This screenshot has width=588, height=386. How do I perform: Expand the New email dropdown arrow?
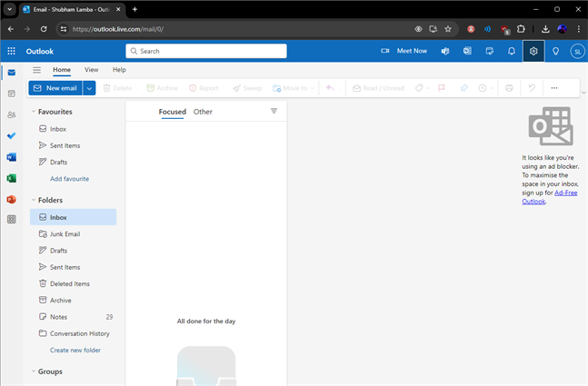pos(89,88)
